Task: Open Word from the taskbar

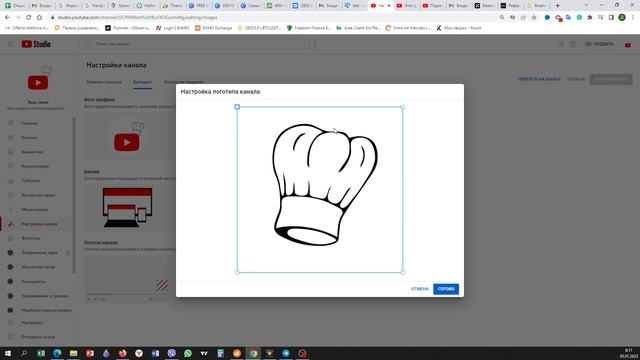Action: (x=155, y=353)
